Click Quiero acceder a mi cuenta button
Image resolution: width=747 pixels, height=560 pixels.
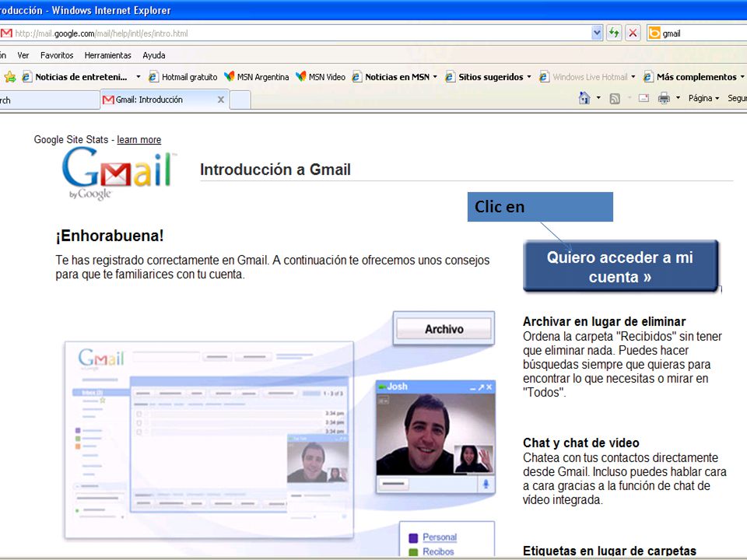point(620,266)
